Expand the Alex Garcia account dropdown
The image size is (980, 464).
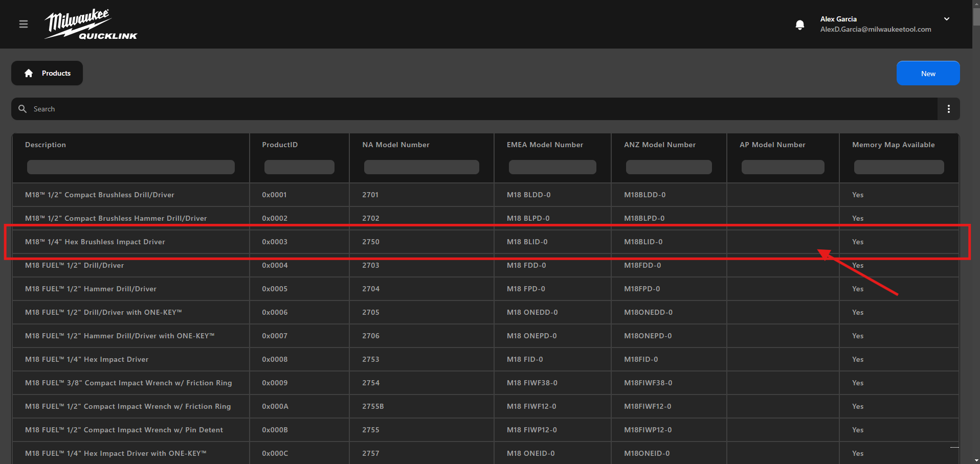click(x=947, y=19)
